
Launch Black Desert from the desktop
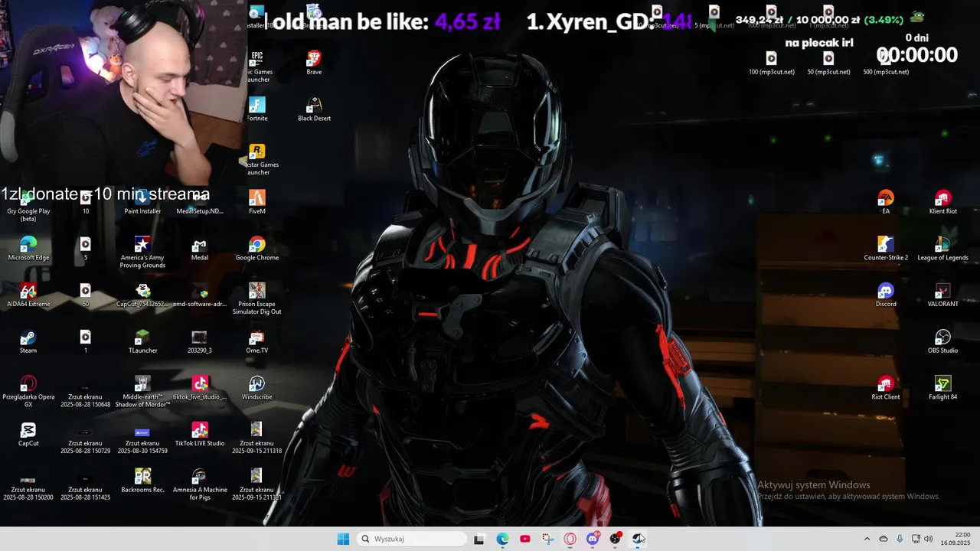(x=314, y=109)
